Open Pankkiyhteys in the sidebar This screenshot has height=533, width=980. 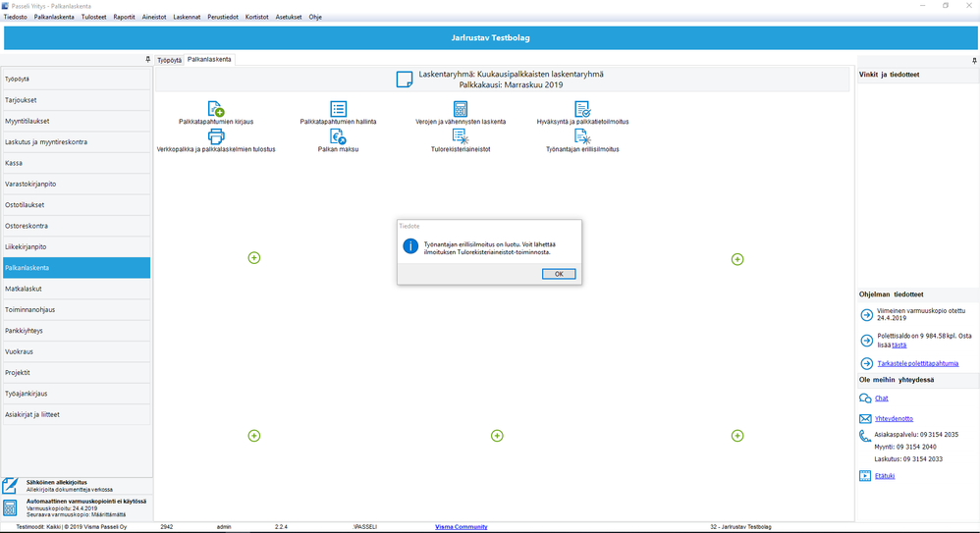(77, 331)
